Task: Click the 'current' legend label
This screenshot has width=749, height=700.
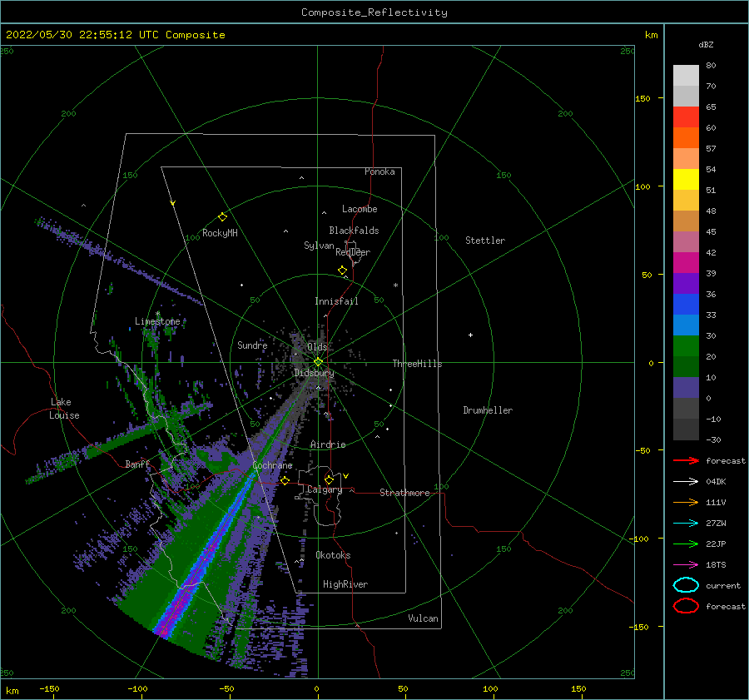Action: tap(723, 586)
